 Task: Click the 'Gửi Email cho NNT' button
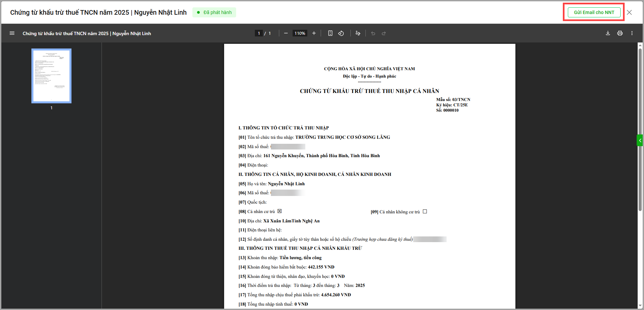pyautogui.click(x=594, y=12)
